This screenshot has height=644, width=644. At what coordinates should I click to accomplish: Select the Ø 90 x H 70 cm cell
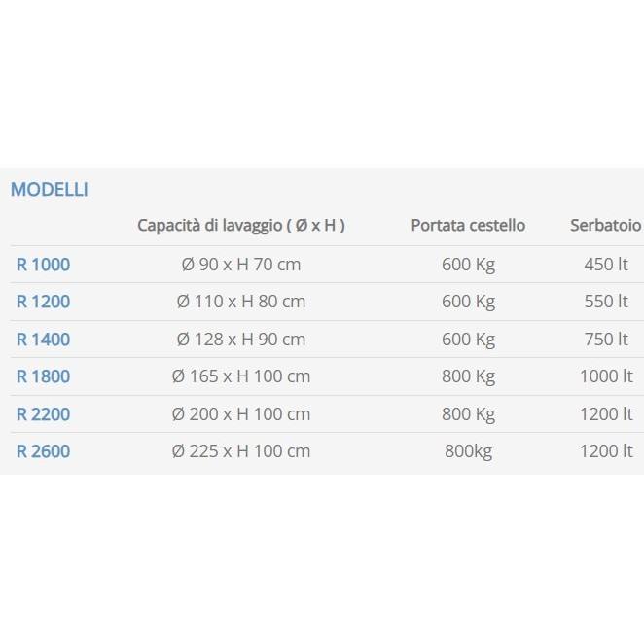pyautogui.click(x=241, y=265)
